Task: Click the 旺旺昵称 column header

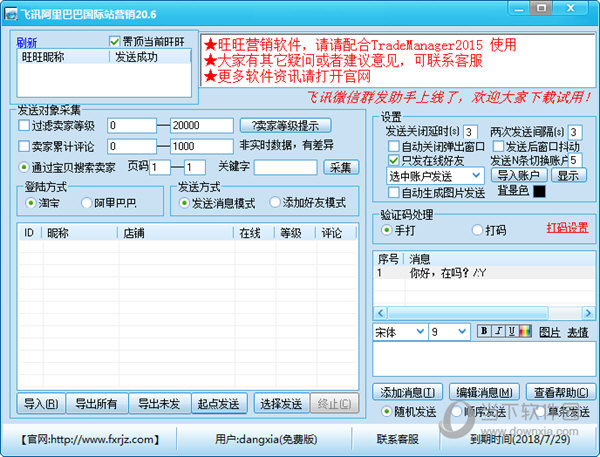Action: click(64, 57)
